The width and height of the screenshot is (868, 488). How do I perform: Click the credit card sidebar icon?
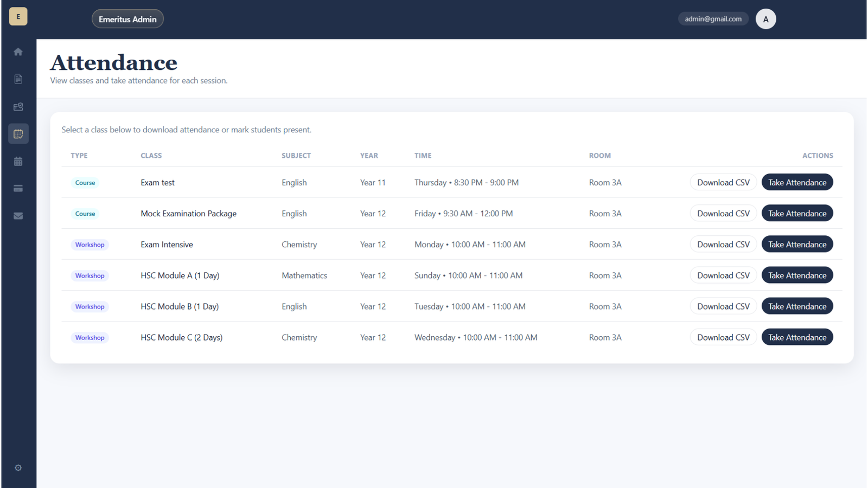coord(18,189)
